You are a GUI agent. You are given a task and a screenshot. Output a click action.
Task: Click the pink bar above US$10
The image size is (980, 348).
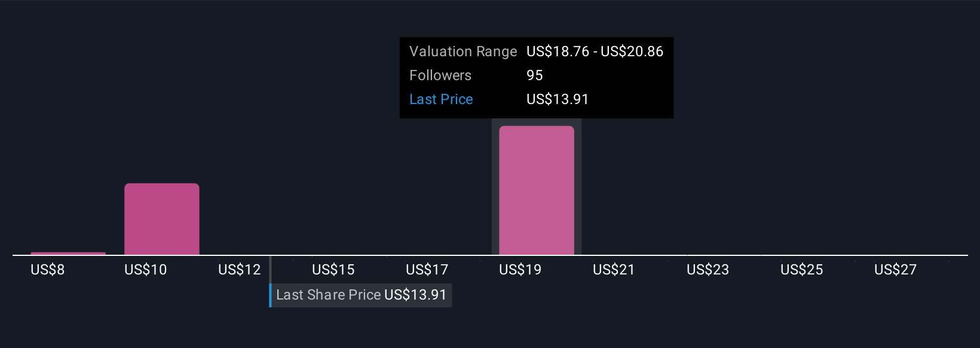point(161,219)
